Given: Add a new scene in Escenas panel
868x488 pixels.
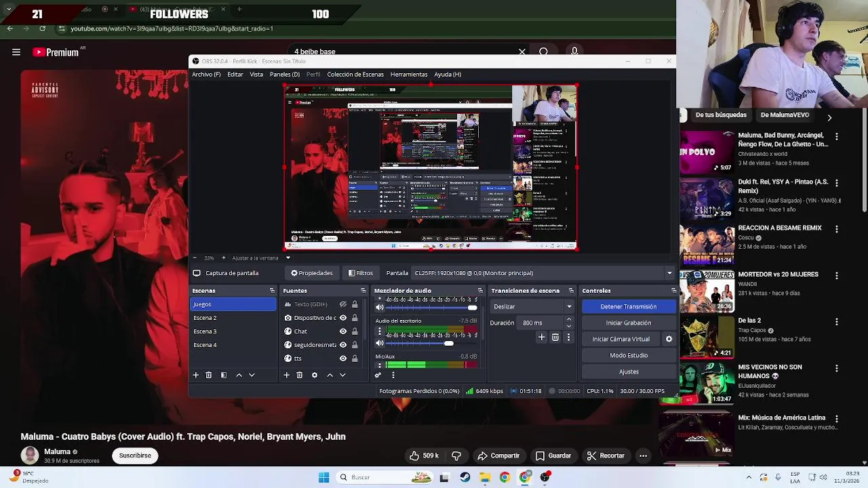Looking at the screenshot, I should tap(196, 375).
